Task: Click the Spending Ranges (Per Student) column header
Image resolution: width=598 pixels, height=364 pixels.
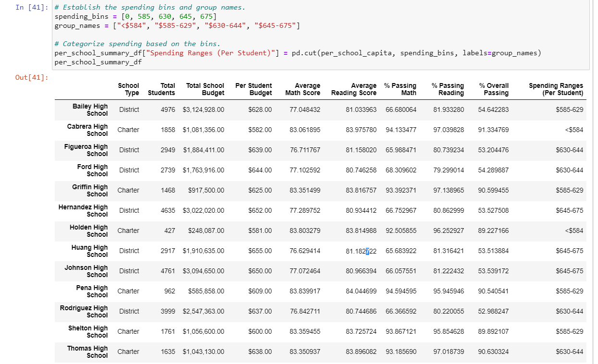Action: click(556, 89)
